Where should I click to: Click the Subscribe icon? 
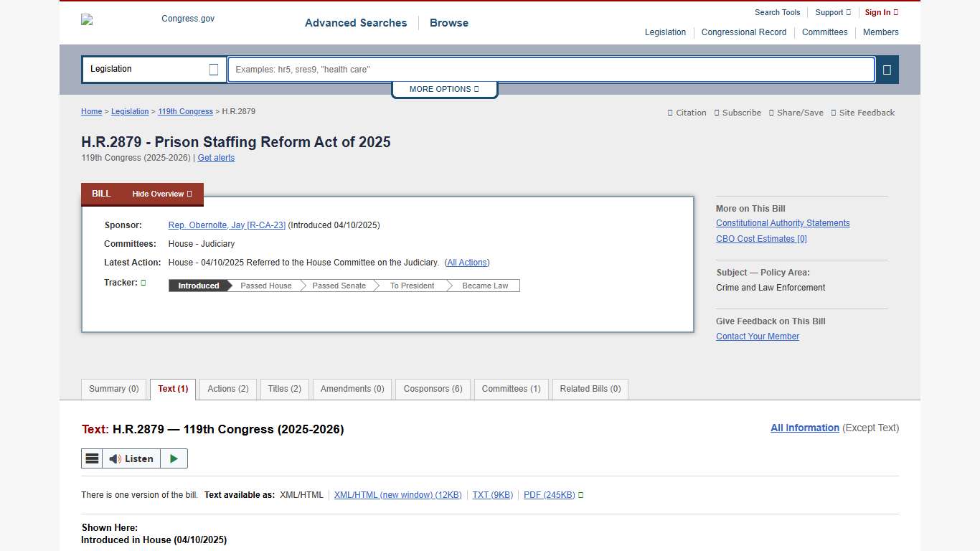(738, 113)
